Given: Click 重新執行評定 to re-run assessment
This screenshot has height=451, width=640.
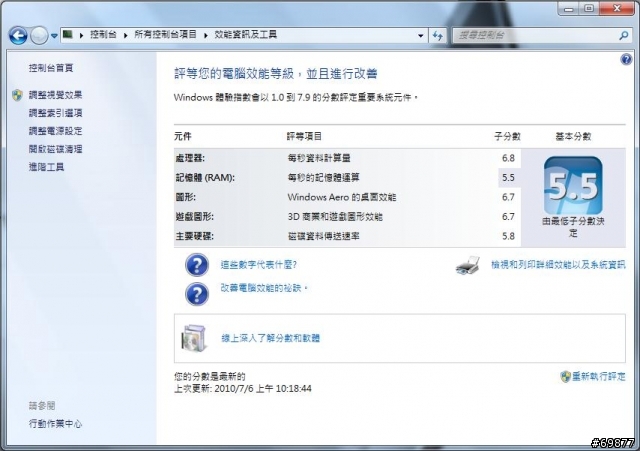Looking at the screenshot, I should click(598, 376).
